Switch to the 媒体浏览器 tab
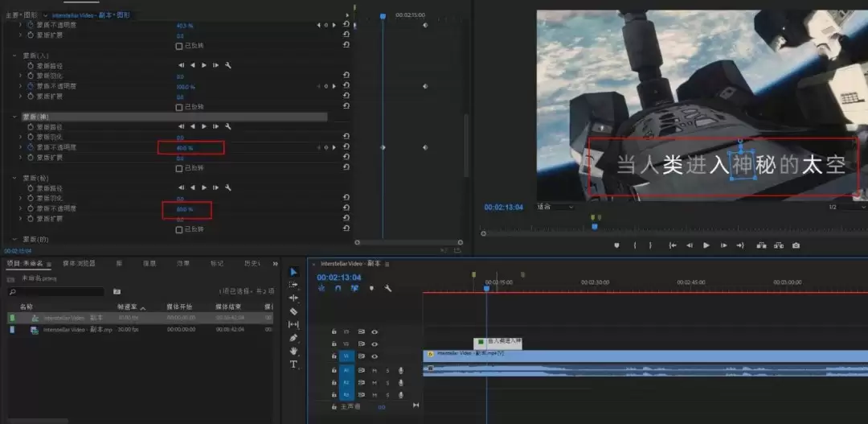The height and width of the screenshot is (424, 868). point(79,264)
